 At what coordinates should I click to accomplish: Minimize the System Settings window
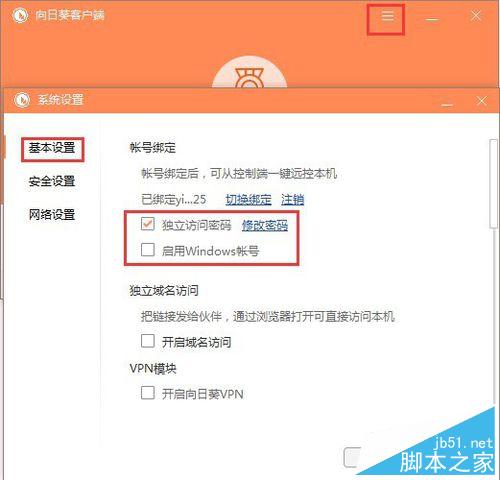click(447, 104)
